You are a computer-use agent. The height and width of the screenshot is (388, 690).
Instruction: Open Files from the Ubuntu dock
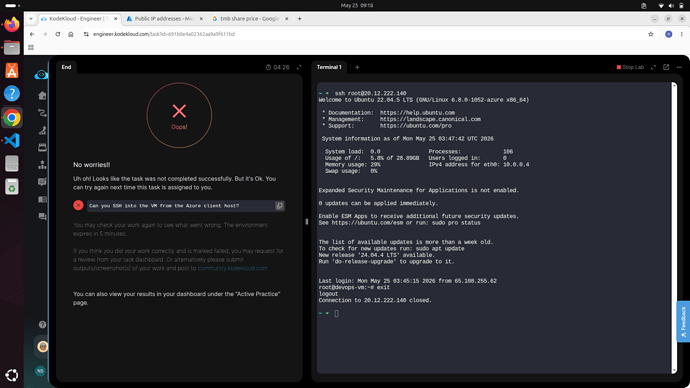pos(12,48)
